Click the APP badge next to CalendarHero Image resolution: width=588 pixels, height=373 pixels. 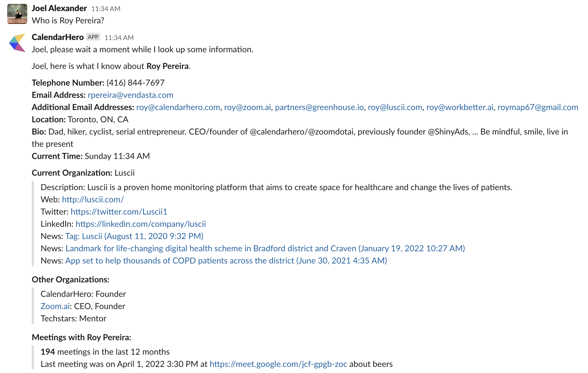(x=93, y=37)
